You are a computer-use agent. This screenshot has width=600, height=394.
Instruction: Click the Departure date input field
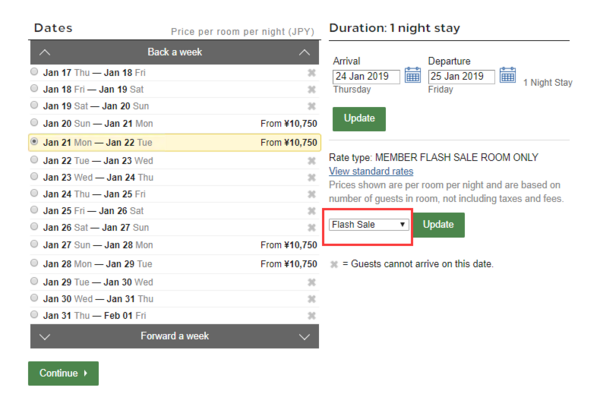[x=461, y=77]
